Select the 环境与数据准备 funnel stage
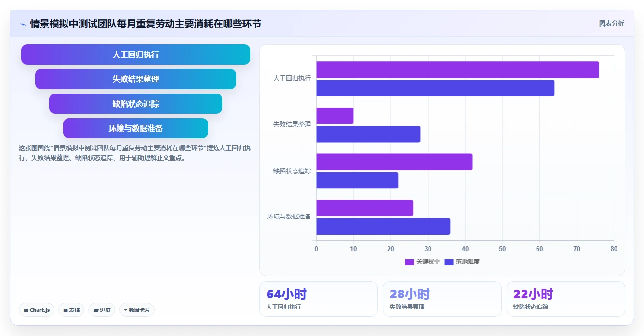 coord(135,128)
